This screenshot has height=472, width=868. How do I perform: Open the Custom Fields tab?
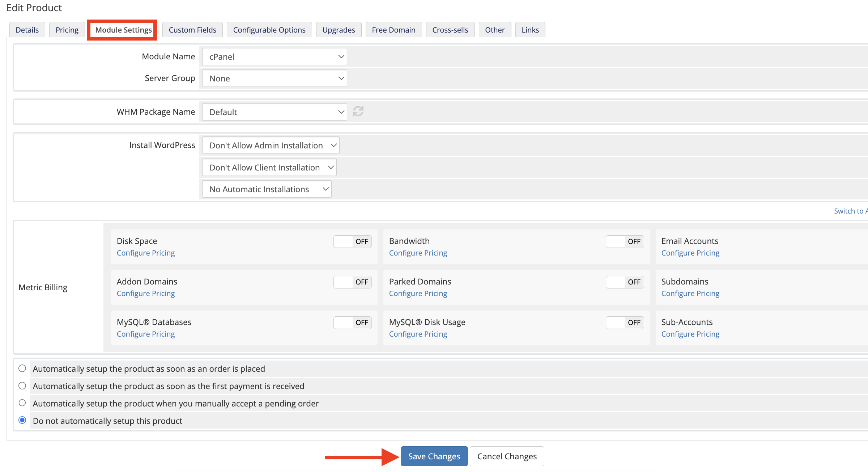pyautogui.click(x=192, y=30)
